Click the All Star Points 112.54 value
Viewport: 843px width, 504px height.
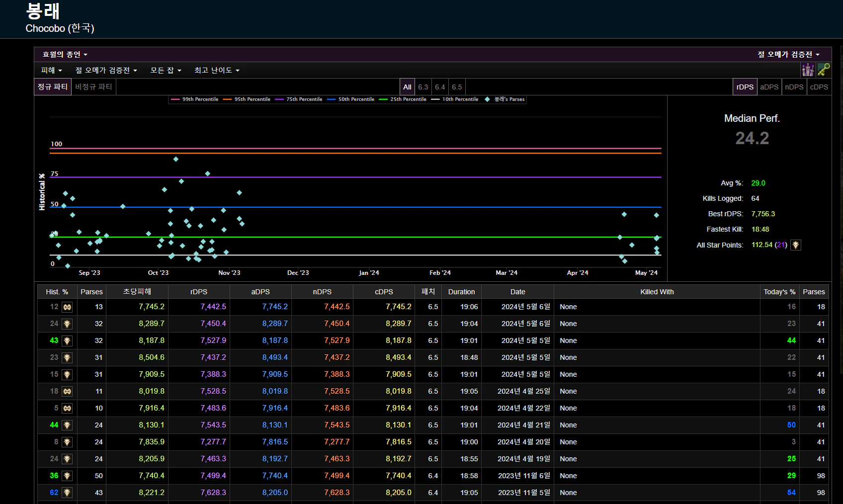point(762,245)
